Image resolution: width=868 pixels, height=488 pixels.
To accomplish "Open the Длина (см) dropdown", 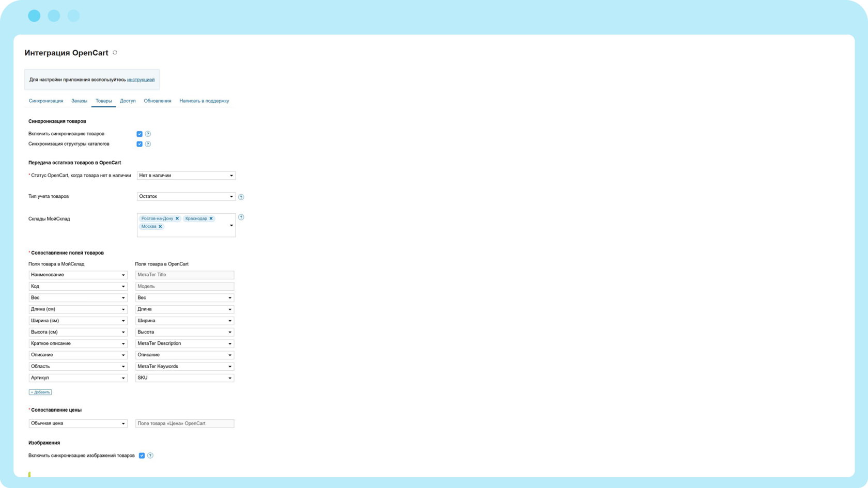I will [x=78, y=309].
